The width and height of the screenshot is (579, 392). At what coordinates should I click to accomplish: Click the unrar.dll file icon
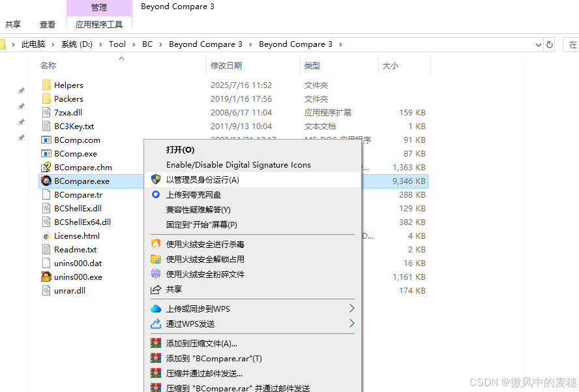pyautogui.click(x=46, y=290)
